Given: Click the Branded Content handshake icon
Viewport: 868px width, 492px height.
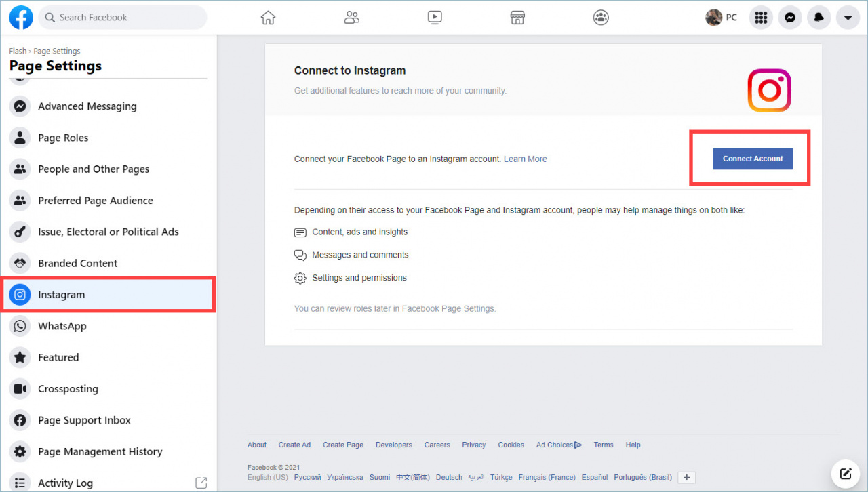Looking at the screenshot, I should (x=20, y=263).
